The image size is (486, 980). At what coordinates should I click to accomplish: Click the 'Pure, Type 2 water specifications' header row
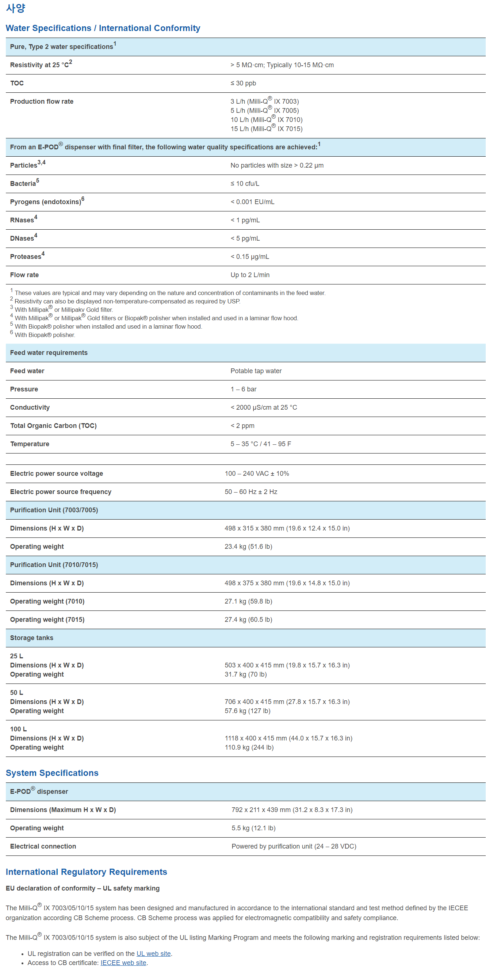(245, 47)
